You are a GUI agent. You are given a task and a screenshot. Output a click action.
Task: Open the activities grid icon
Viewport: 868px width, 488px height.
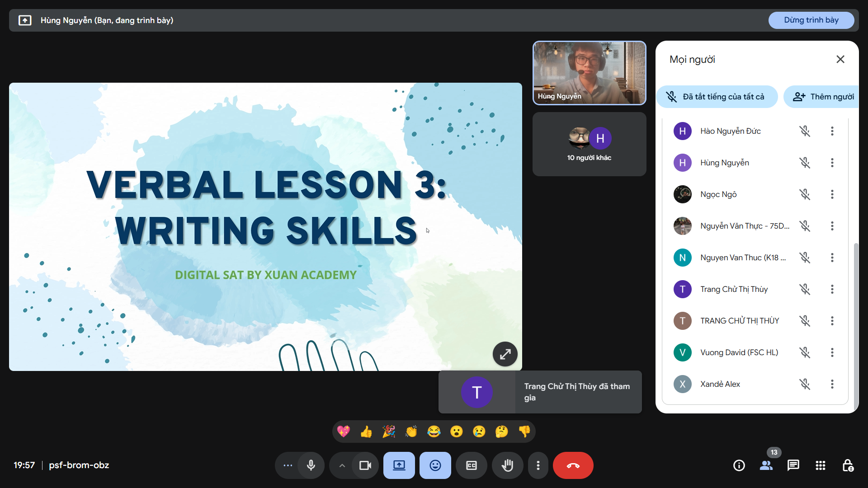(x=820, y=465)
